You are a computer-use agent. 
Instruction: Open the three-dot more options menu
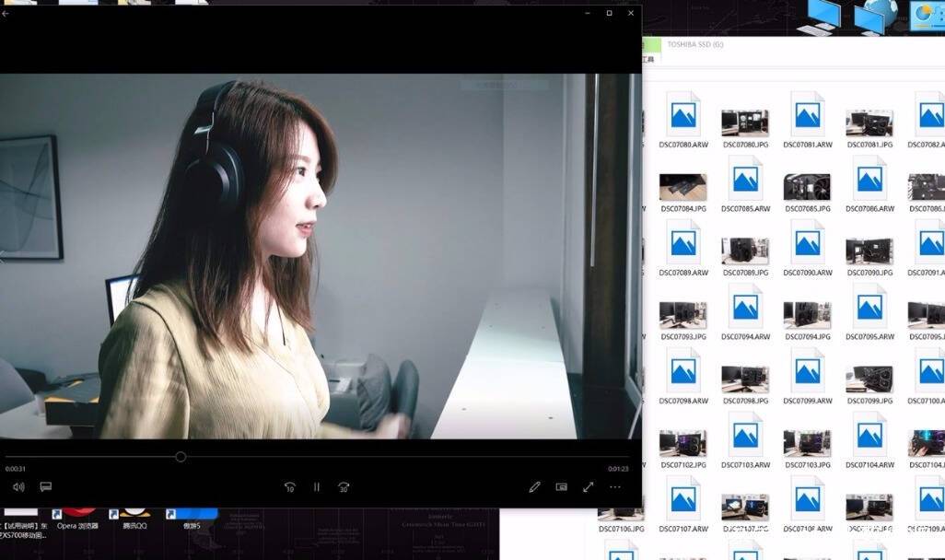614,486
